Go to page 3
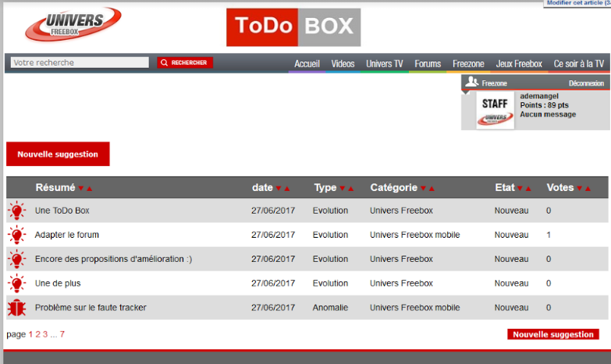This screenshot has width=611, height=364. (x=45, y=334)
